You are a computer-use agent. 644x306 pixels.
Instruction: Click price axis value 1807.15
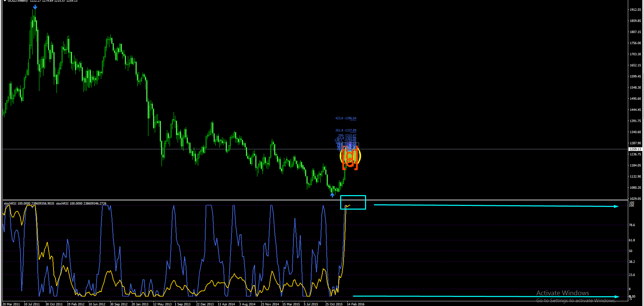click(x=635, y=32)
